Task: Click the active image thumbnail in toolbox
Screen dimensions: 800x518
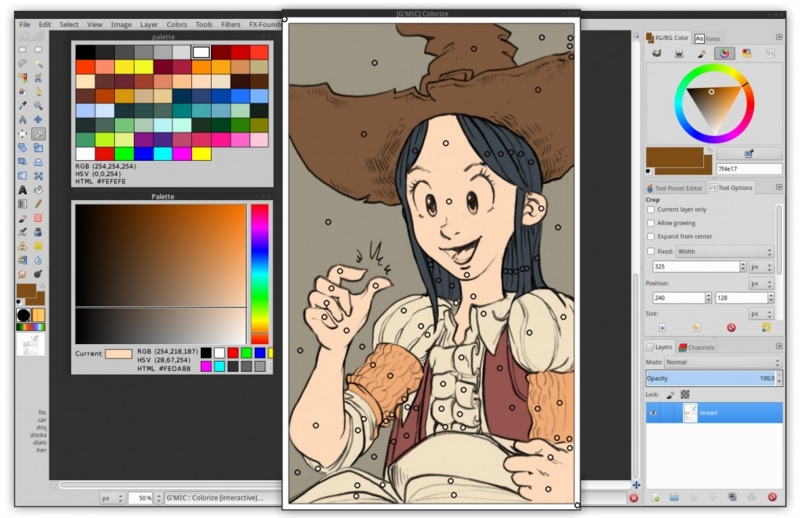Action: click(x=31, y=344)
